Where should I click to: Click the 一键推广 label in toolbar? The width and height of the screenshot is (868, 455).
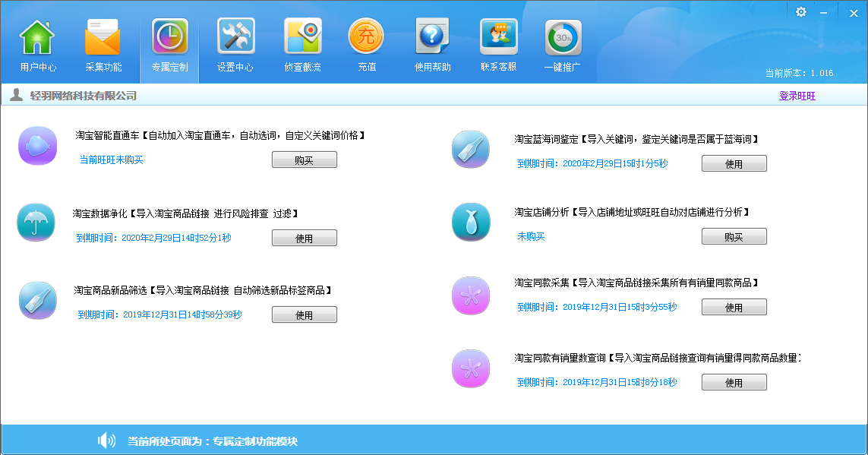563,67
